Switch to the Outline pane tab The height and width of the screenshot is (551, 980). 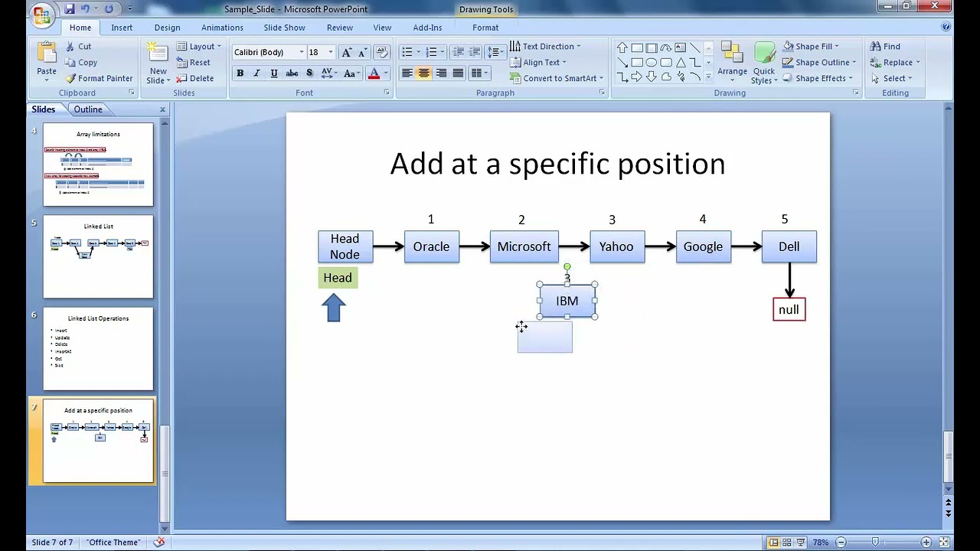tap(88, 109)
